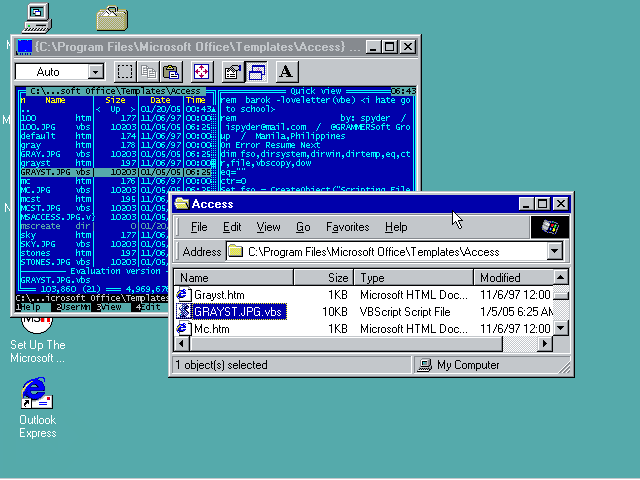
Task: Select the Mc.htm file icon
Action: [184, 329]
